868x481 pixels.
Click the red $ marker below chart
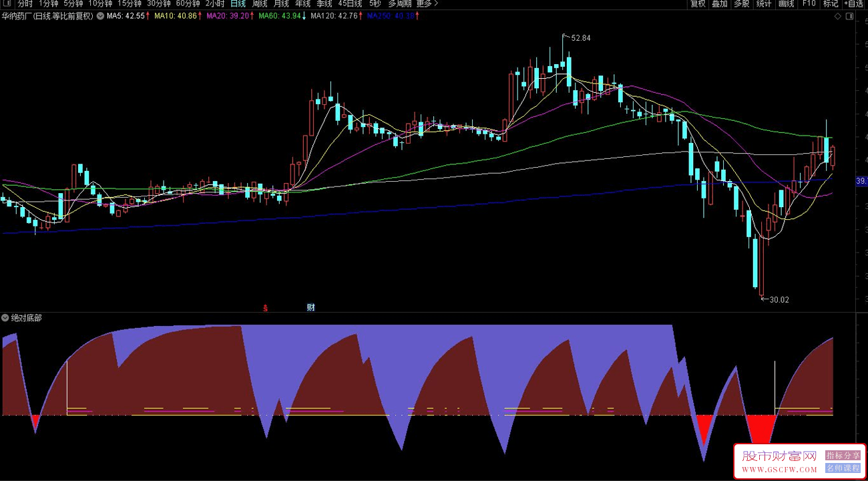click(x=266, y=308)
